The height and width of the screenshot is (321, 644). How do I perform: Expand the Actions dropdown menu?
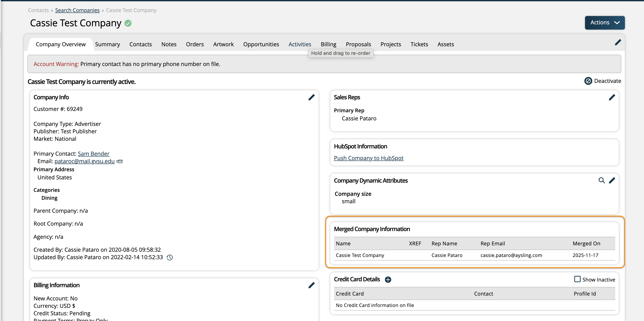605,23
